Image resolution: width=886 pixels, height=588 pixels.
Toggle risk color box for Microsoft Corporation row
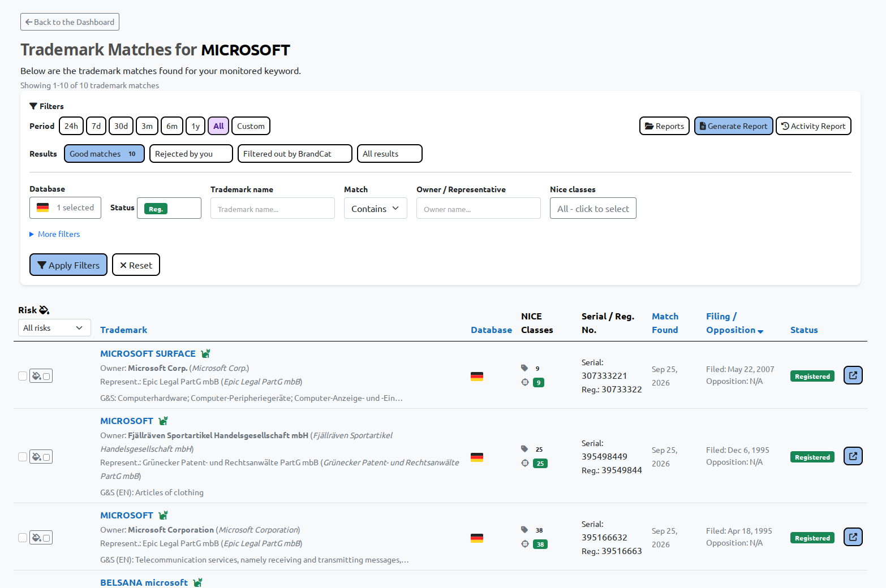(41, 538)
